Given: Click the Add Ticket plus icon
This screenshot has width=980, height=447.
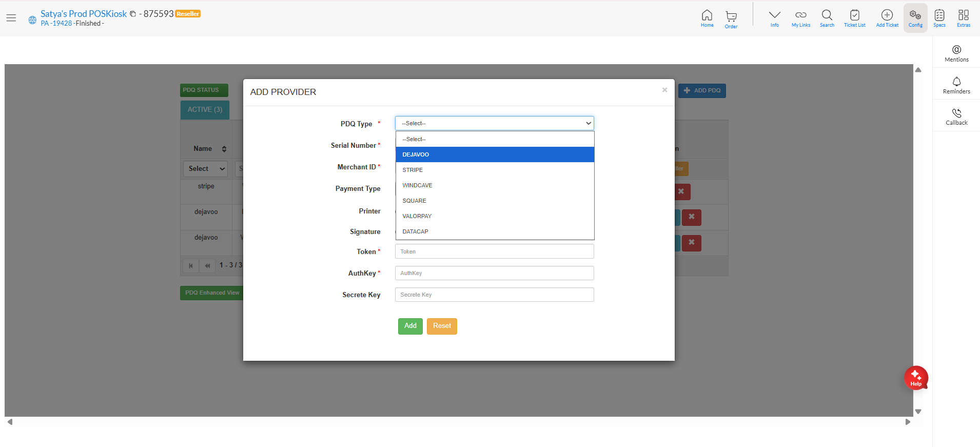Looking at the screenshot, I should 887,17.
